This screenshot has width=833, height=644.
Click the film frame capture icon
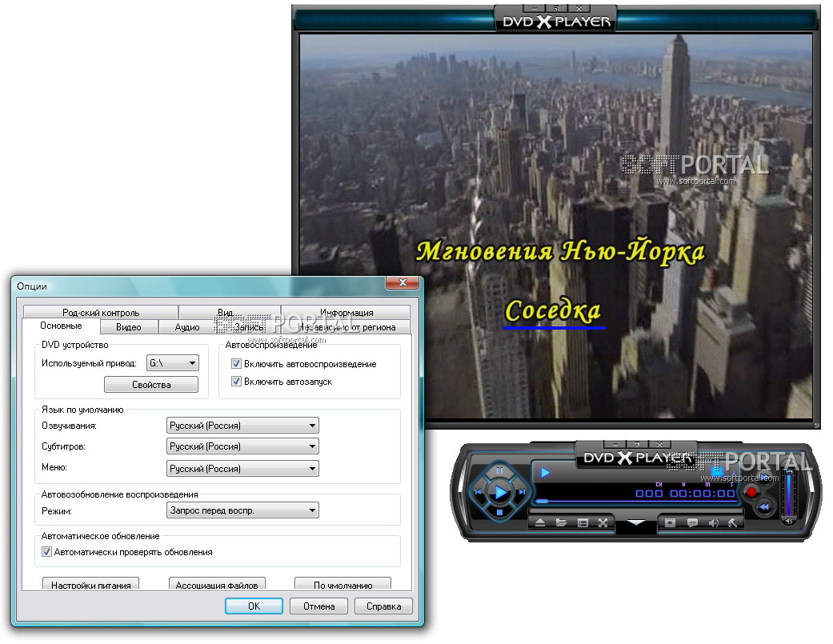click(x=670, y=523)
